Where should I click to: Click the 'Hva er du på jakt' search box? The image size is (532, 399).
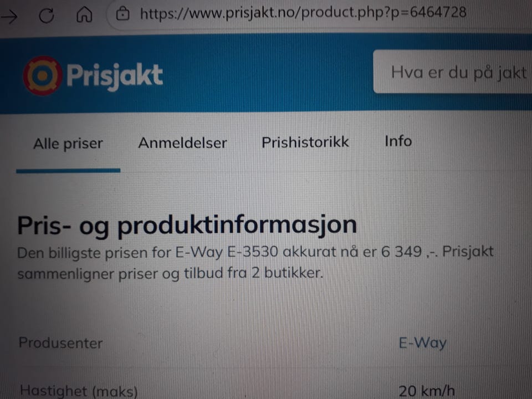click(453, 71)
